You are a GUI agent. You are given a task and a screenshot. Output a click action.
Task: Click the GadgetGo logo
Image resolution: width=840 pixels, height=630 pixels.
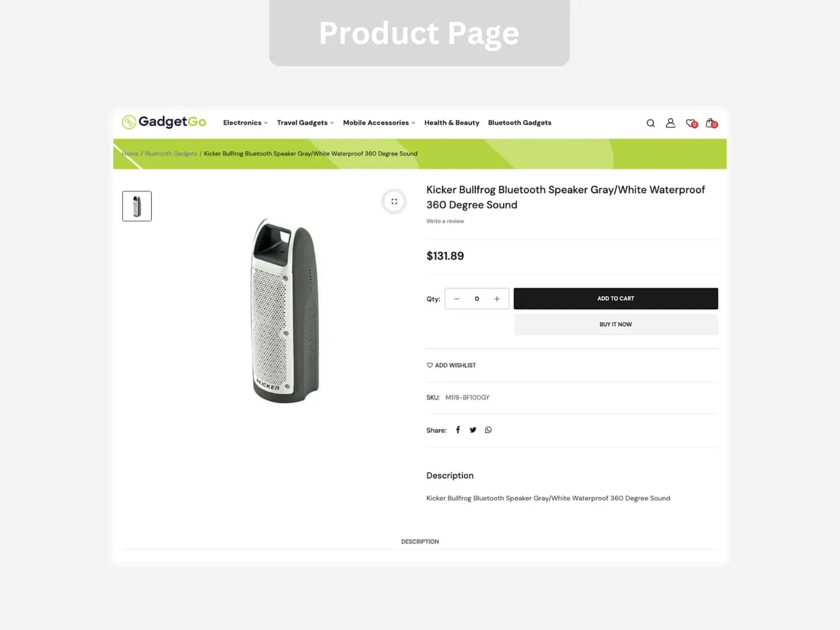pos(164,122)
